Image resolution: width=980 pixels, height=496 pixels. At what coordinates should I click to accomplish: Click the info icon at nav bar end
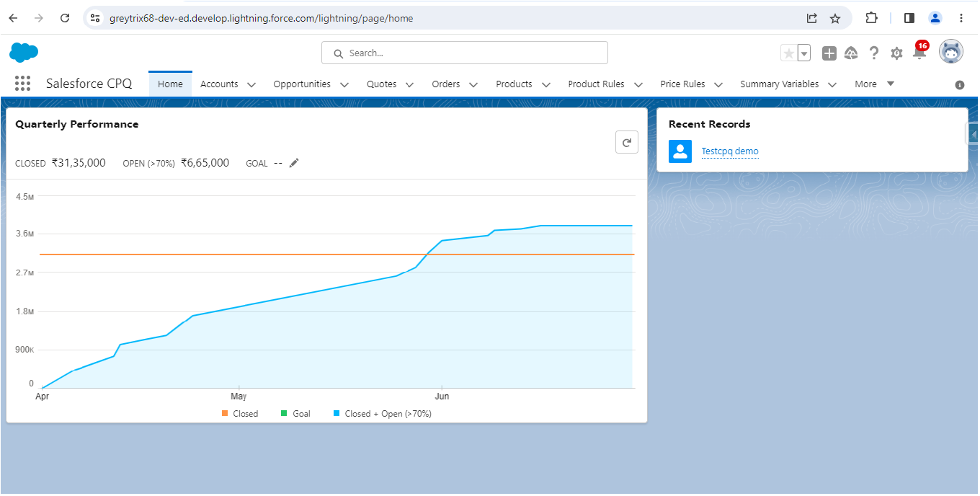pos(960,84)
